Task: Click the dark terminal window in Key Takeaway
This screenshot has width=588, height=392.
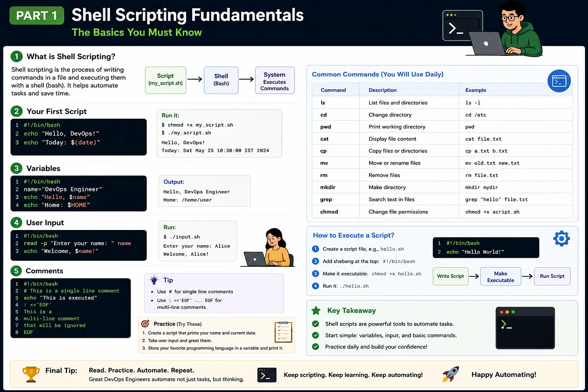Action: [x=525, y=328]
